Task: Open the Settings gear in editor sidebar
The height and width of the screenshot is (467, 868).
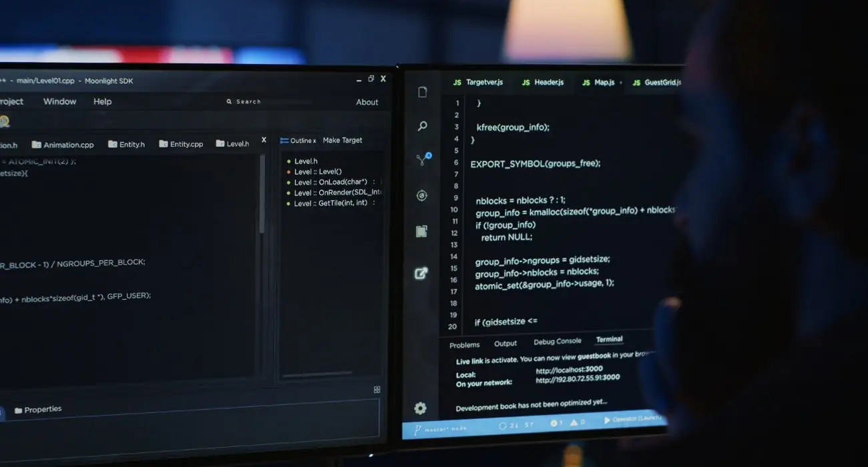Action: coord(420,408)
